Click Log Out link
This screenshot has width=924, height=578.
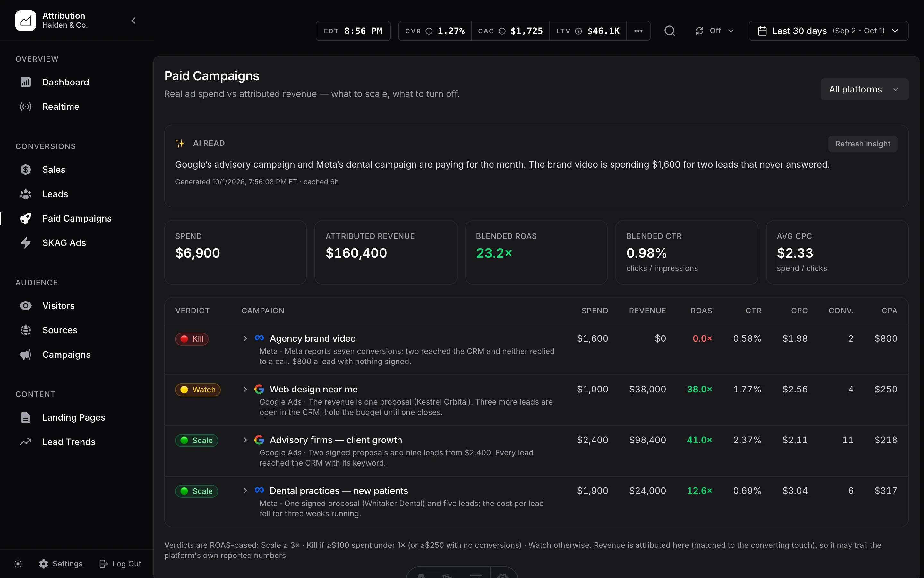point(120,564)
